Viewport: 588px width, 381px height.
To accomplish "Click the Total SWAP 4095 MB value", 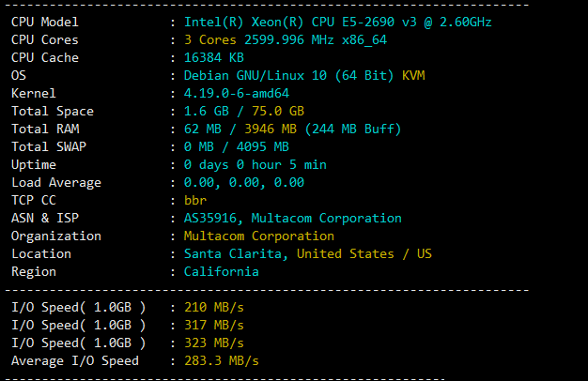I will tap(258, 146).
